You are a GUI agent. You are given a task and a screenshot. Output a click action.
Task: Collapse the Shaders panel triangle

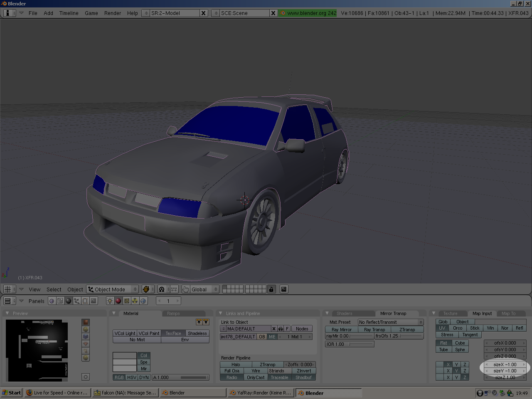click(327, 313)
